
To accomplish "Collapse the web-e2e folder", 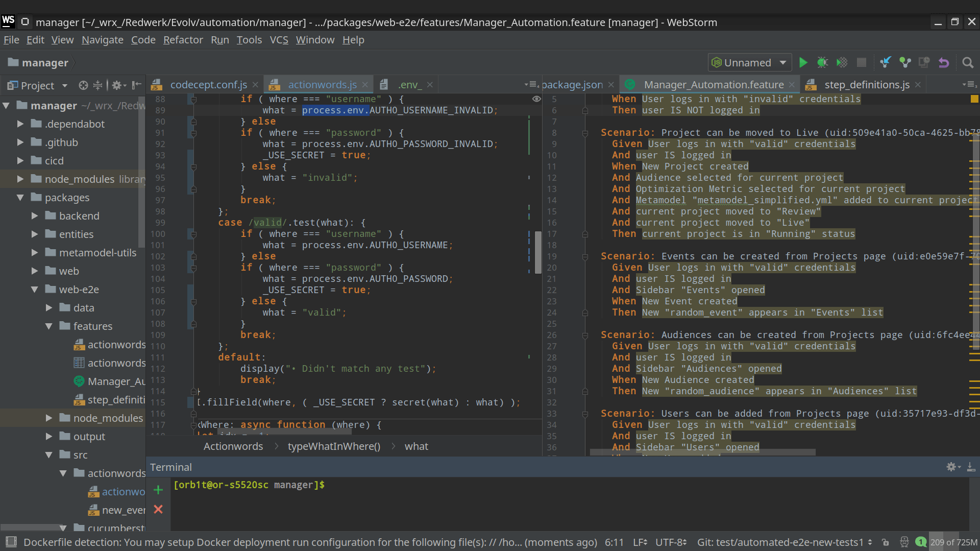I will pos(35,289).
